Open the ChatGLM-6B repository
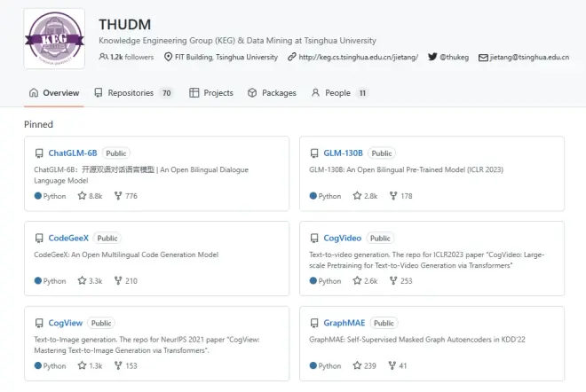Viewport: 586px width, 392px height. point(73,153)
